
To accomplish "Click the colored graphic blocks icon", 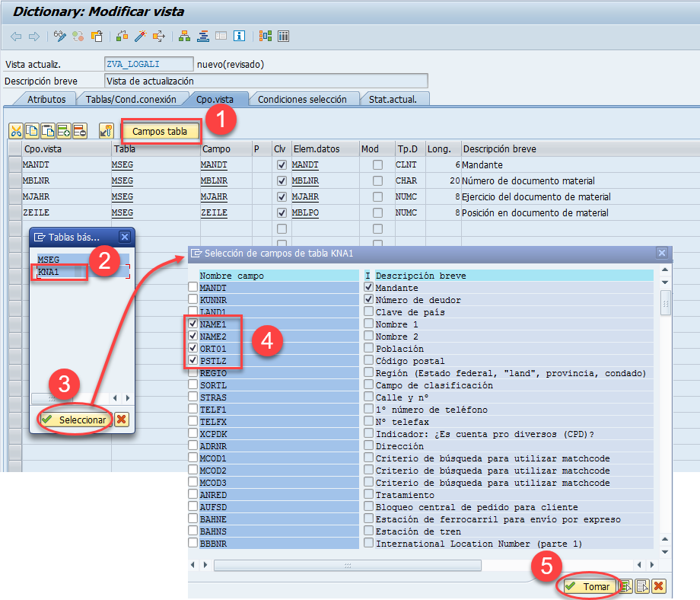I will 266,37.
